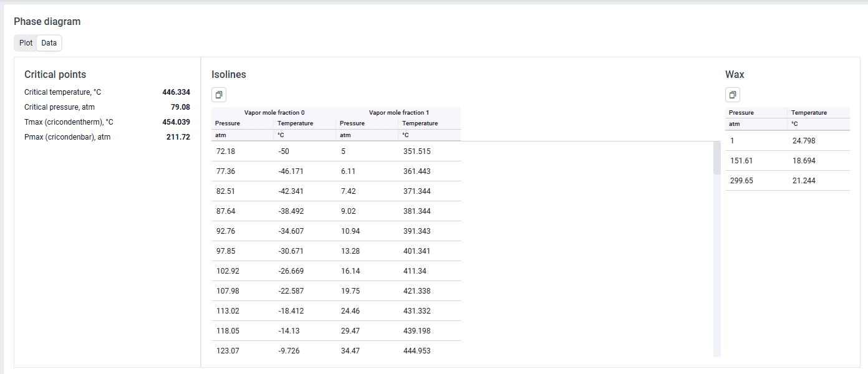Viewport: 868px width, 374px height.
Task: Click isoline pressure cell 77.36
Action: click(x=243, y=171)
